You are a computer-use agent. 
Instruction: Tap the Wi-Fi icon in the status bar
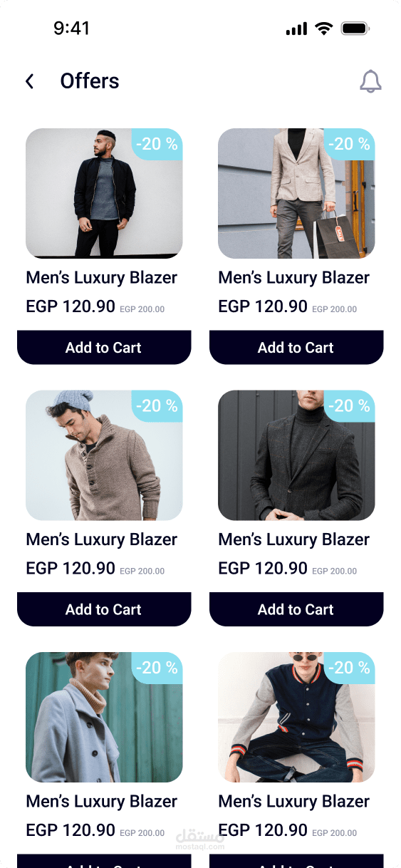point(324,29)
